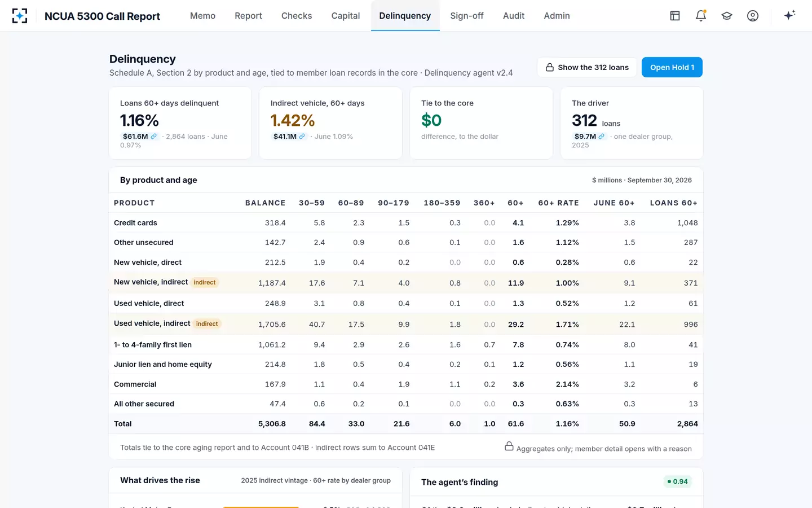Click the 2.14% rate in Commercial row

tap(567, 384)
